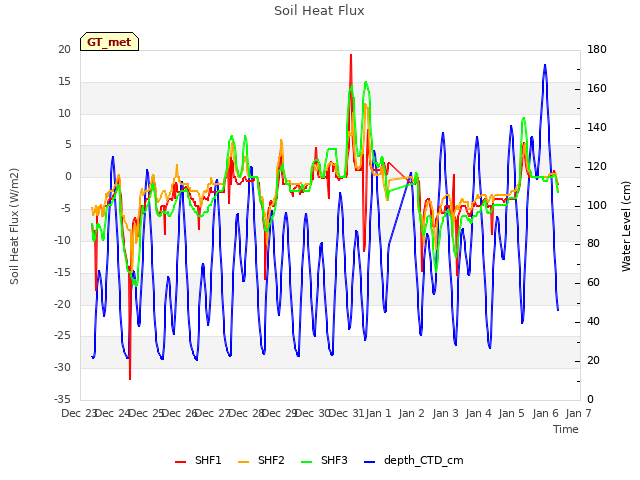The height and width of the screenshot is (480, 640).
Task: Click the 180 label on right axis
Action: (597, 50)
